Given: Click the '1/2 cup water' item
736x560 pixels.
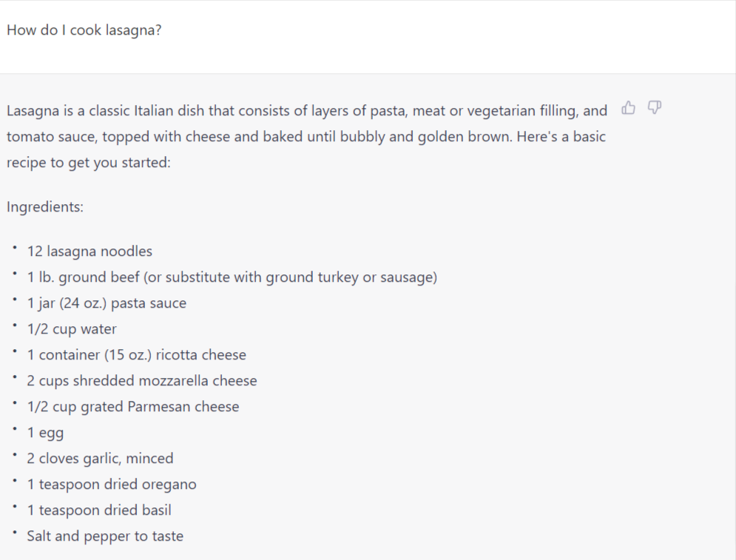Looking at the screenshot, I should point(72,329).
